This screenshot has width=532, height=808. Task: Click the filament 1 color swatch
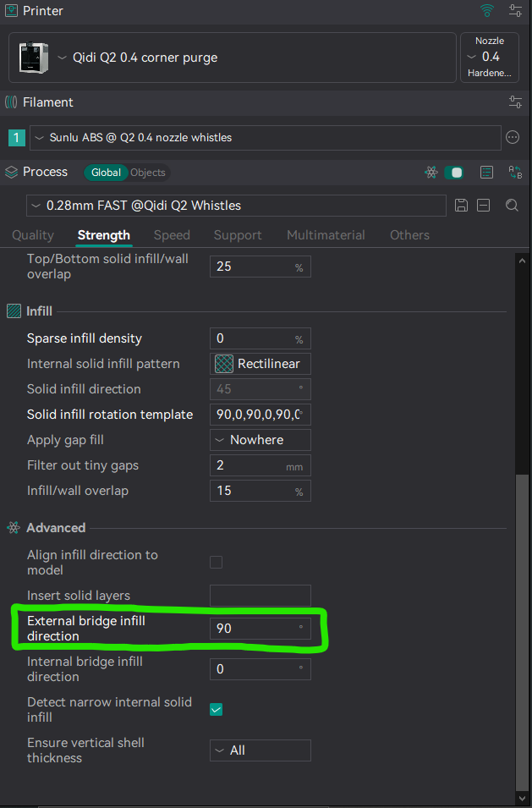16,137
